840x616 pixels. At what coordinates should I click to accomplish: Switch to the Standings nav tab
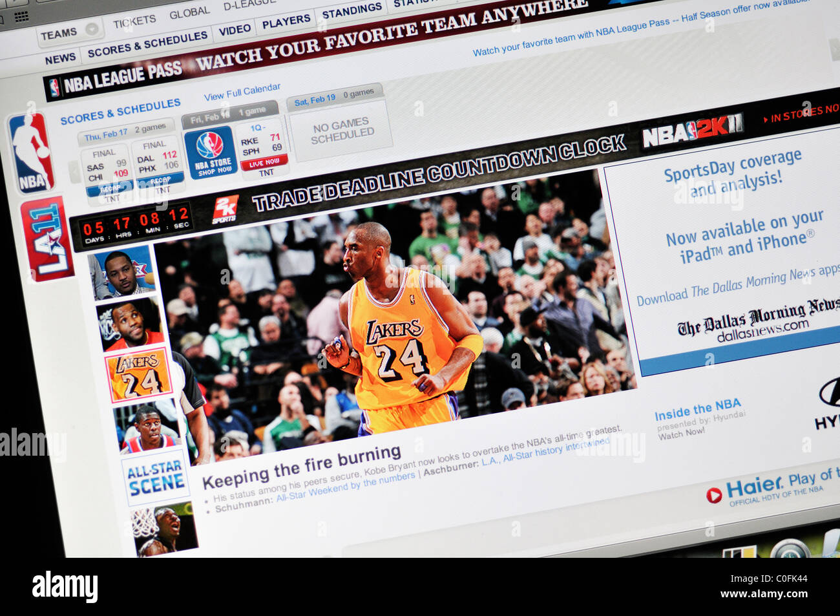(x=352, y=10)
